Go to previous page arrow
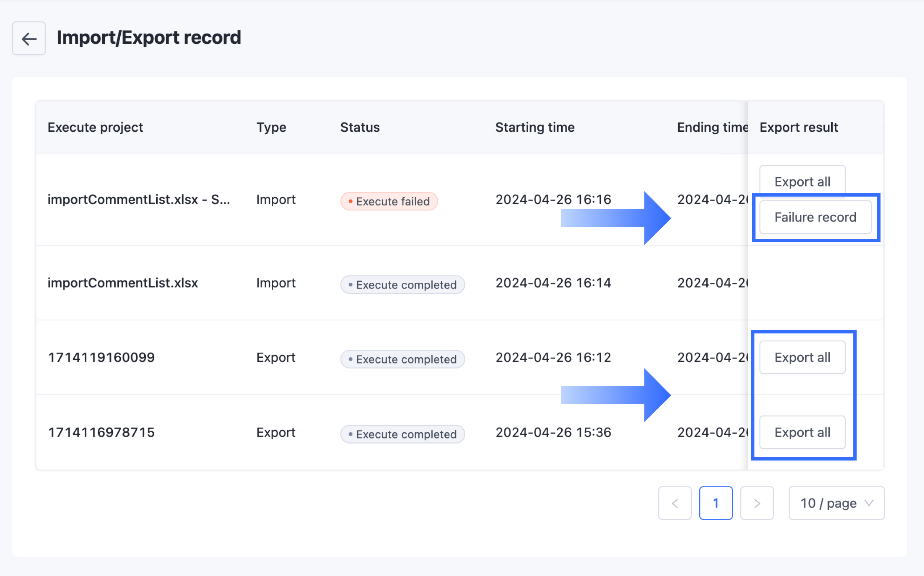The image size is (924, 576). tap(674, 503)
